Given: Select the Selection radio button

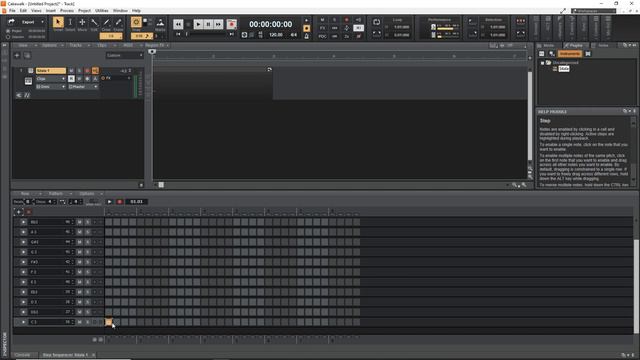Looking at the screenshot, I should pos(8,37).
